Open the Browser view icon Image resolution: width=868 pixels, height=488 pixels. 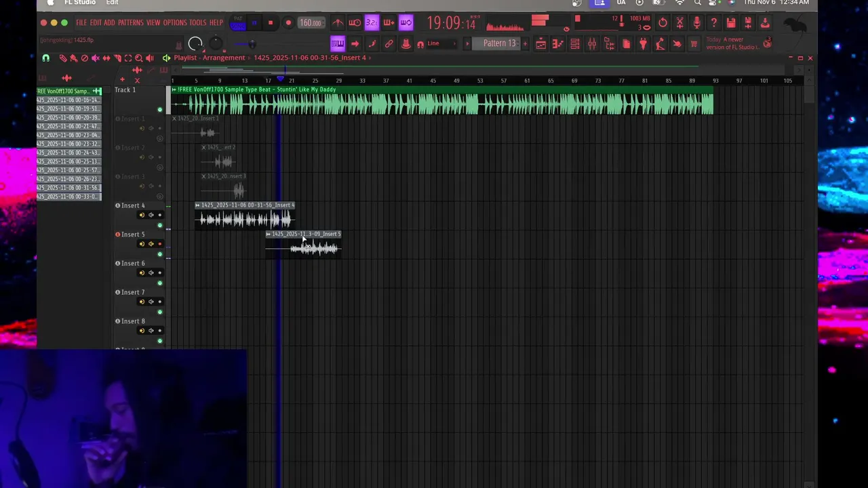tap(609, 44)
